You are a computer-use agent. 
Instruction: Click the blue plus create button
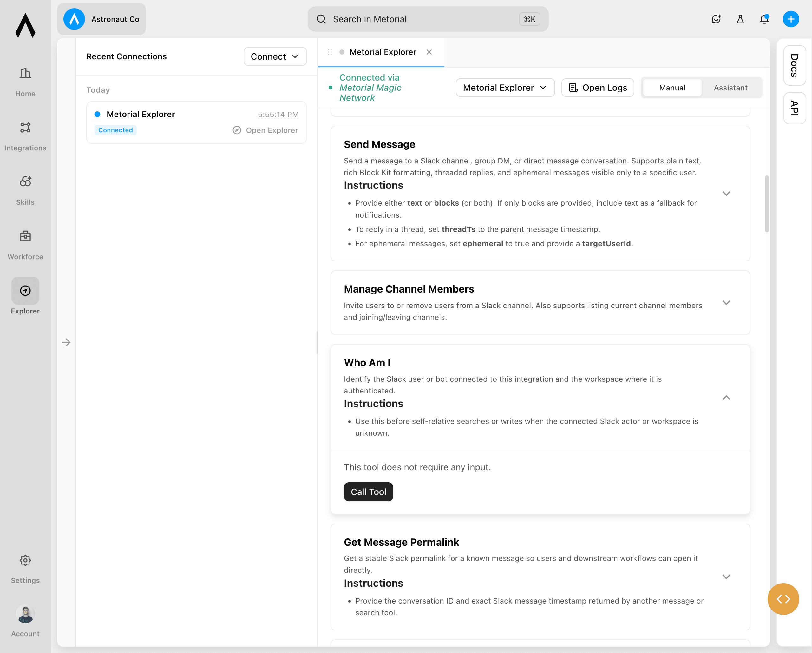click(791, 19)
